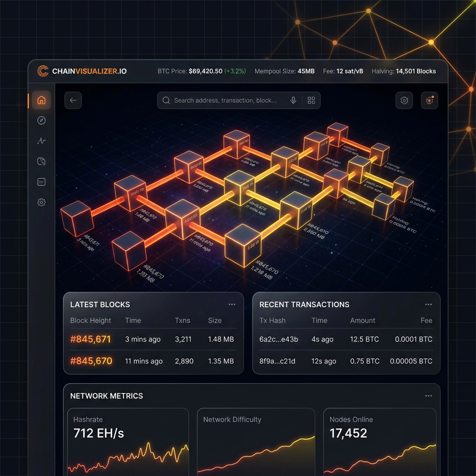Open notifications via the orange-dotted icon top right
The image size is (476, 476).
[429, 100]
